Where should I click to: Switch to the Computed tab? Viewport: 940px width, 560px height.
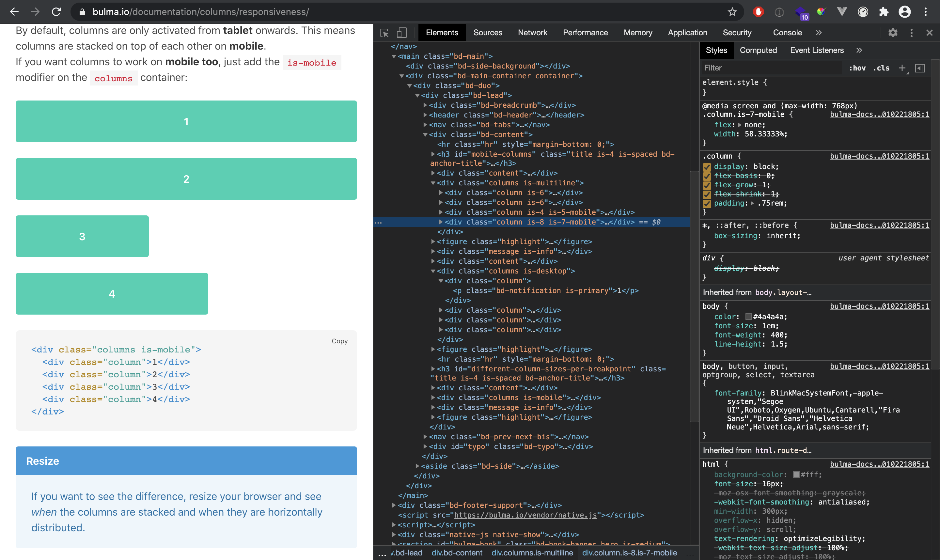tap(759, 50)
